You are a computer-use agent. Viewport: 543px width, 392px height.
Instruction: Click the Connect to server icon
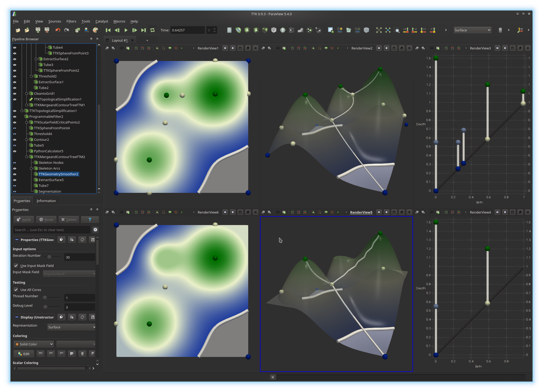(x=38, y=30)
